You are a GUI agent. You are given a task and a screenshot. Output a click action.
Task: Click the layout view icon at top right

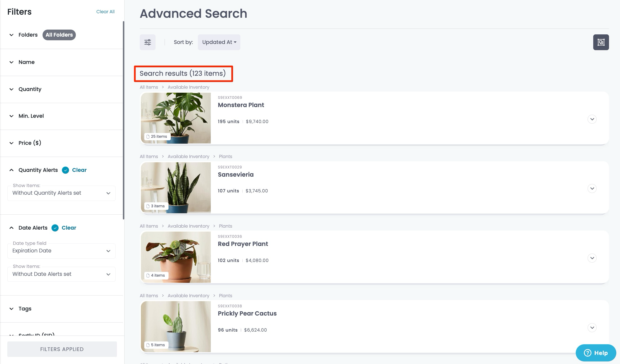(x=601, y=42)
